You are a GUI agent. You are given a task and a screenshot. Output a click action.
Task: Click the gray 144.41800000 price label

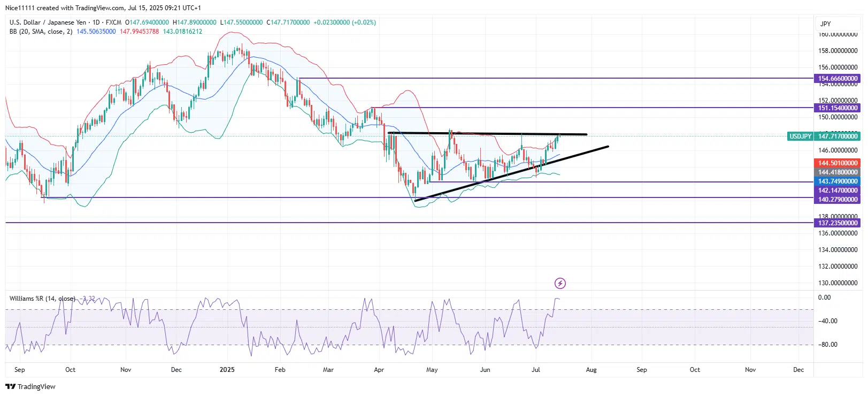(838, 172)
